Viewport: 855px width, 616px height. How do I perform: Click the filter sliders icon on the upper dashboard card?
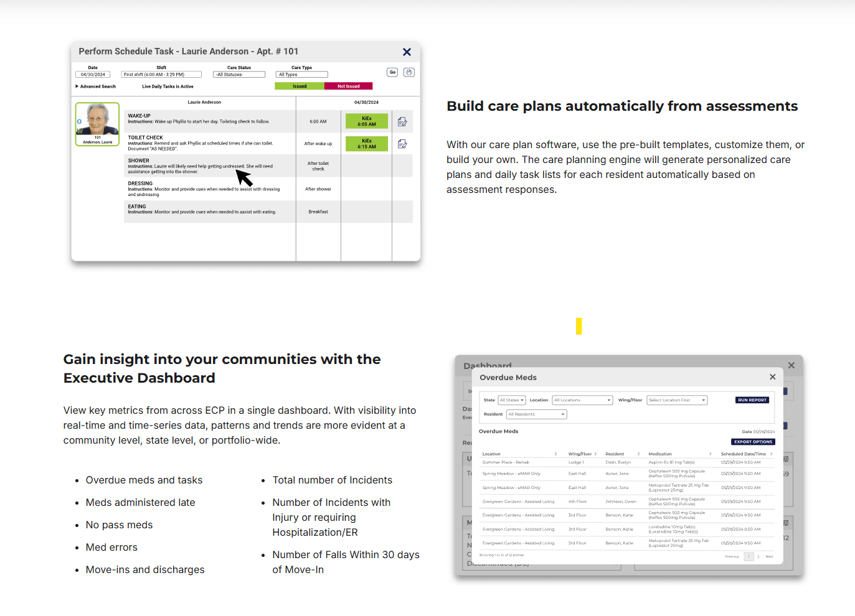(787, 459)
